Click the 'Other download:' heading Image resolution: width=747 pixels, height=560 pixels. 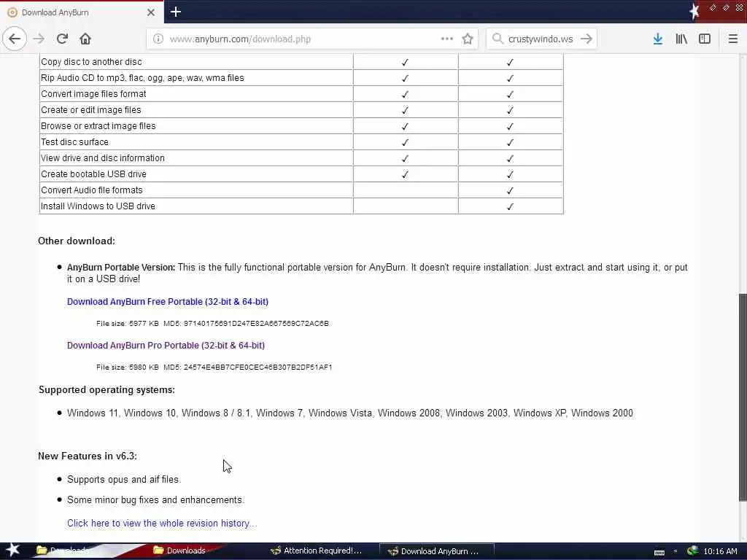coord(76,241)
